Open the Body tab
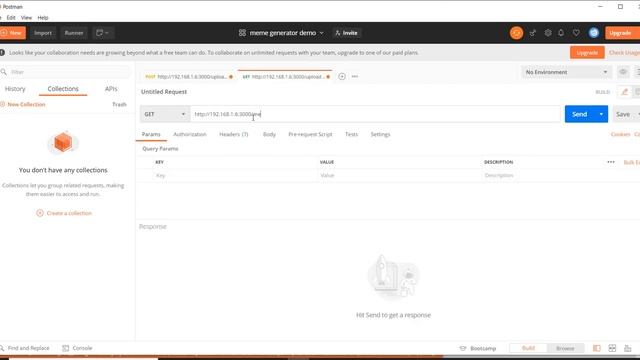Screen dimensions: 640x360 pos(269,134)
